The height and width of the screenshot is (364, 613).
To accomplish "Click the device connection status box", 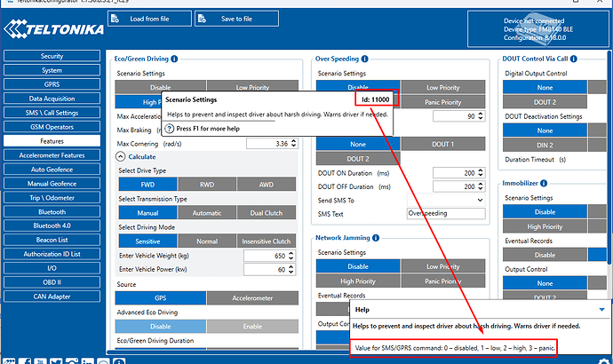I will (538, 29).
